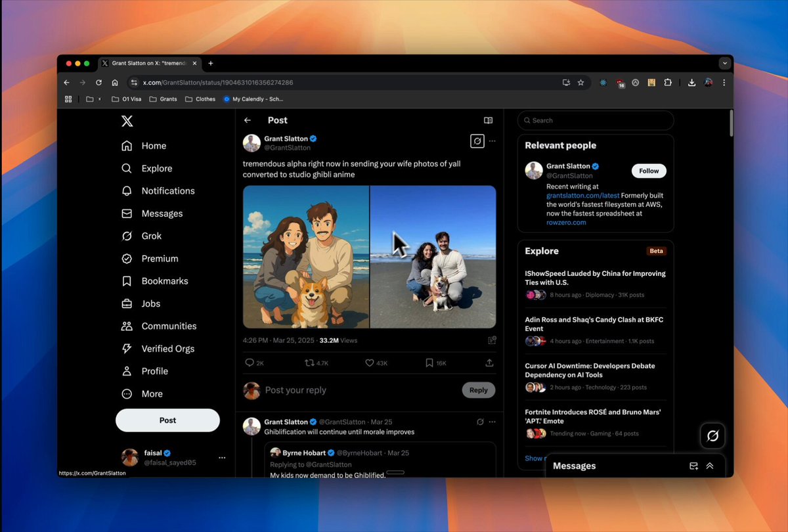
Task: Open Adin Ross and Shaq's Candy Clash trend
Action: tap(595, 331)
